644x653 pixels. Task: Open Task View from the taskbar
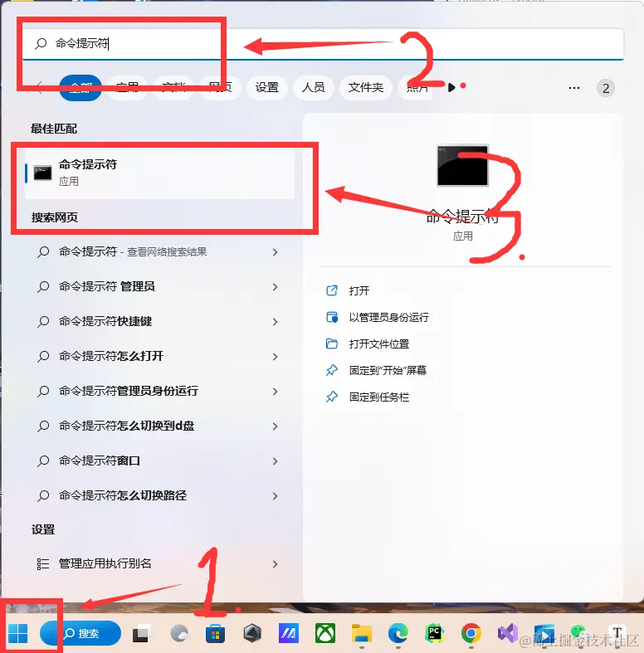140,633
